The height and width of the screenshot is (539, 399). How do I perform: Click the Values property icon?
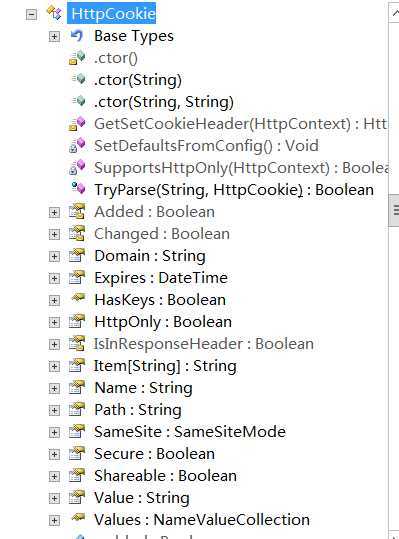[78, 517]
